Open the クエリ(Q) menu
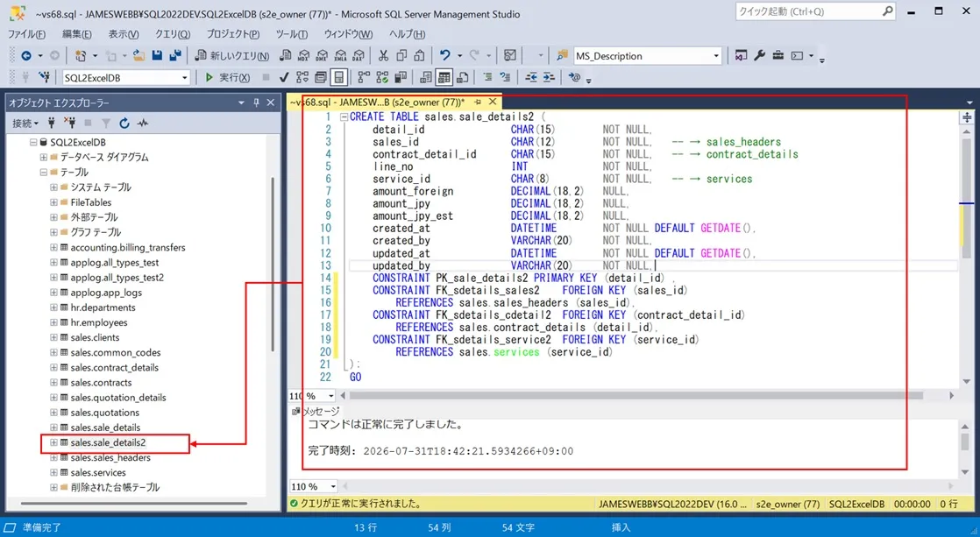The height and width of the screenshot is (537, 980). [173, 33]
